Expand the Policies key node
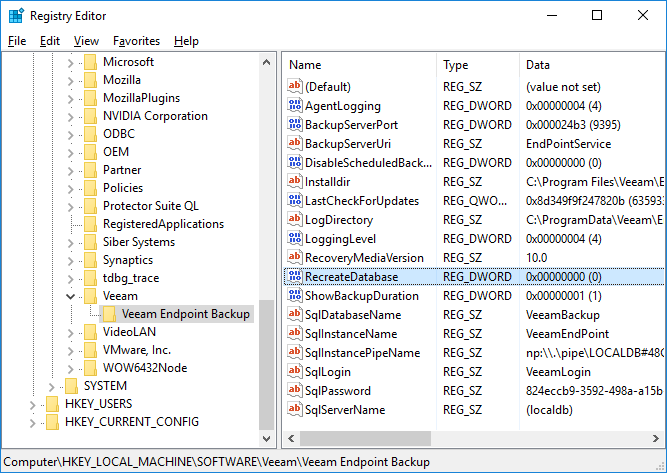 [x=71, y=188]
